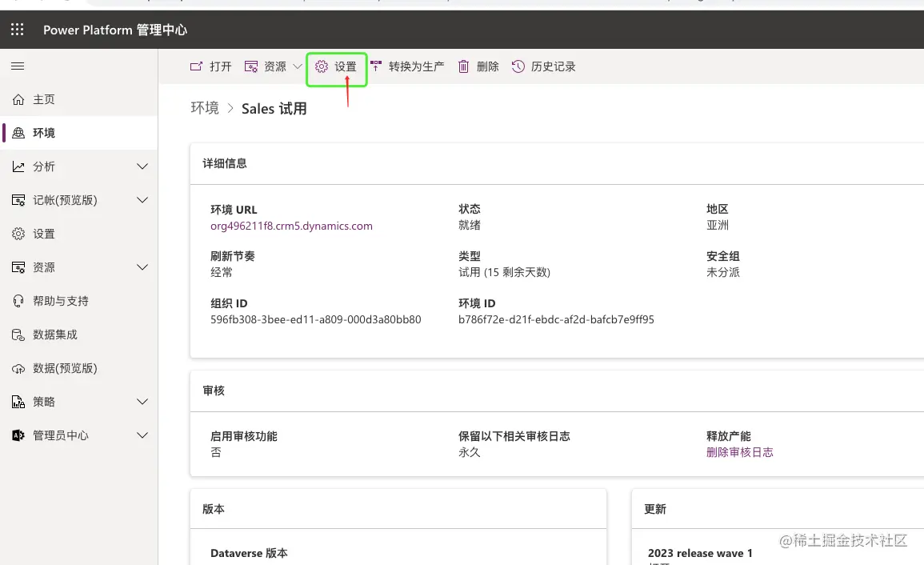924x565 pixels.
Task: Open the org496211f8.crm5.dynamics.com link
Action: 291,226
